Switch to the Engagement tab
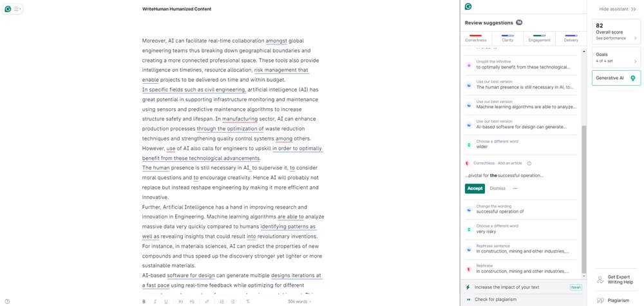Viewport: 644px width, 306px height. point(539,38)
